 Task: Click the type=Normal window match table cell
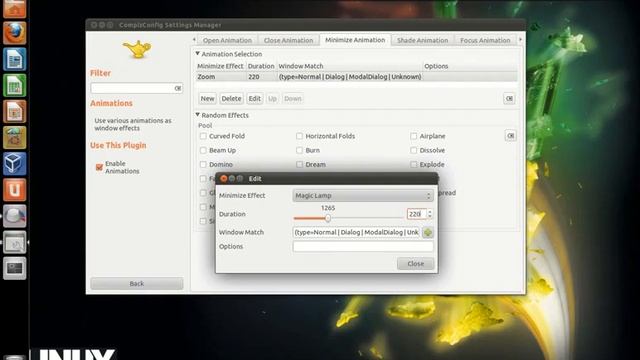349,77
